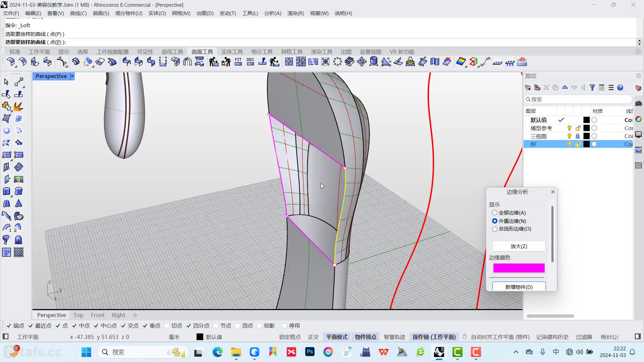This screenshot has height=362, width=644.
Task: Click the FIT surface rebuild icon
Action: click(238, 62)
